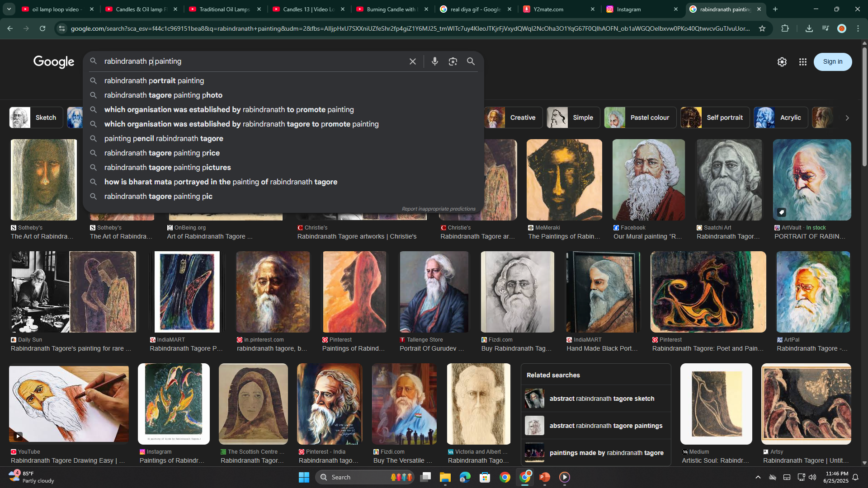The height and width of the screenshot is (488, 868).
Task: Open YouTube Tagore drawing video thumbnail
Action: (69, 404)
